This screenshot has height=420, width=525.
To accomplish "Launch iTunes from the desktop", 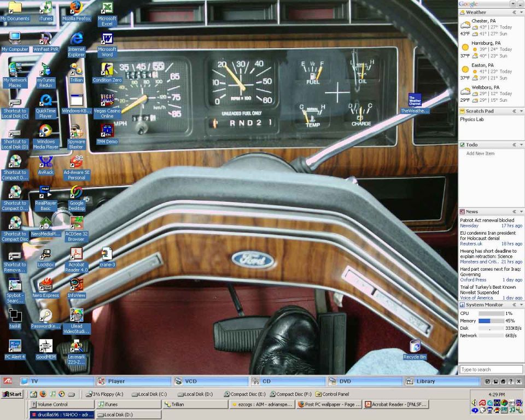I will (x=46, y=11).
